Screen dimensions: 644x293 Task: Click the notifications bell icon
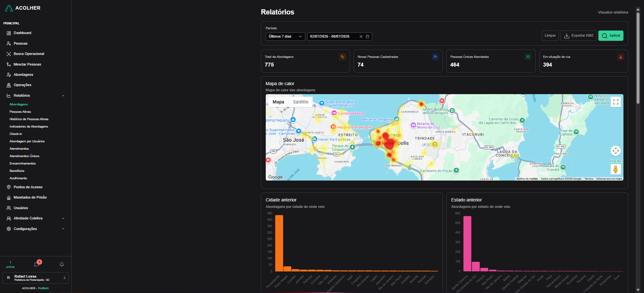tap(62, 264)
